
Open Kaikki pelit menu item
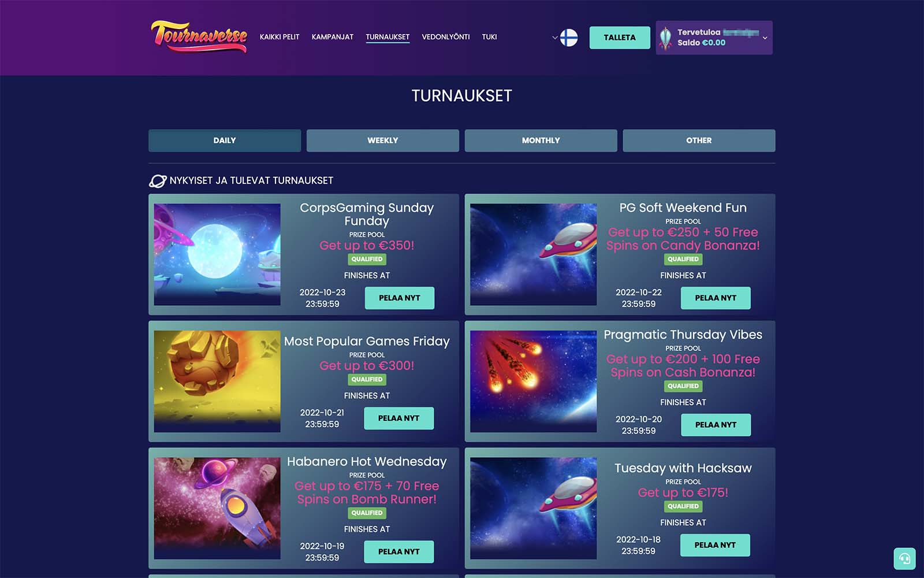(280, 37)
